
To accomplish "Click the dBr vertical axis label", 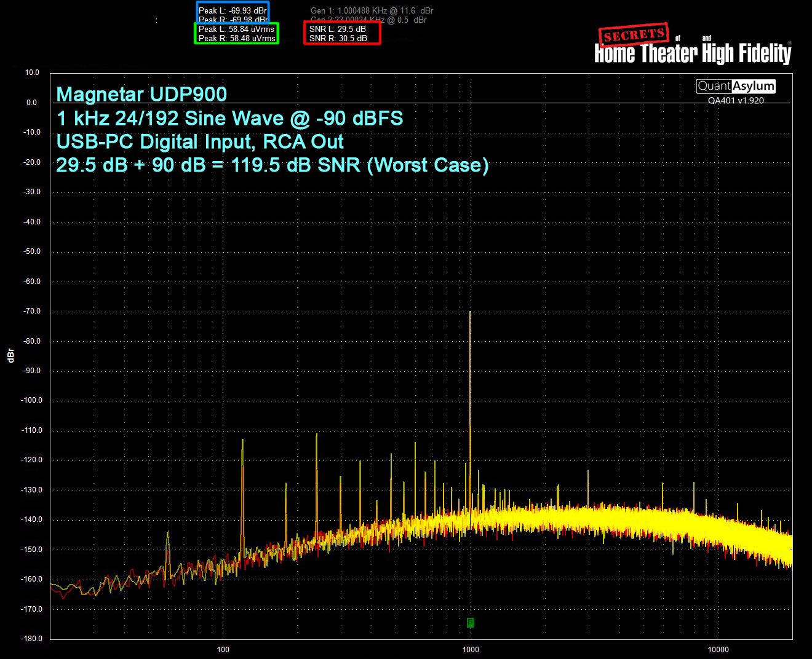I will [x=10, y=355].
